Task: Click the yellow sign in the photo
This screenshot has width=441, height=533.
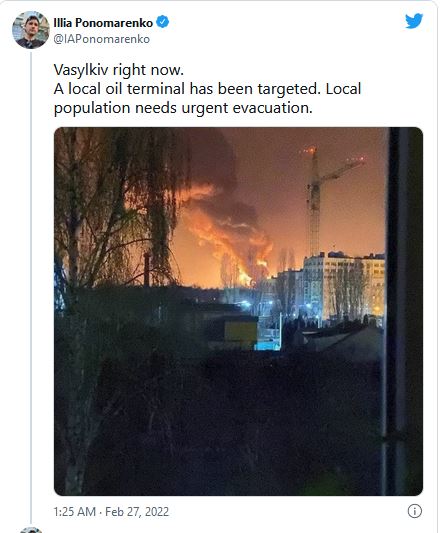Action: [x=241, y=331]
